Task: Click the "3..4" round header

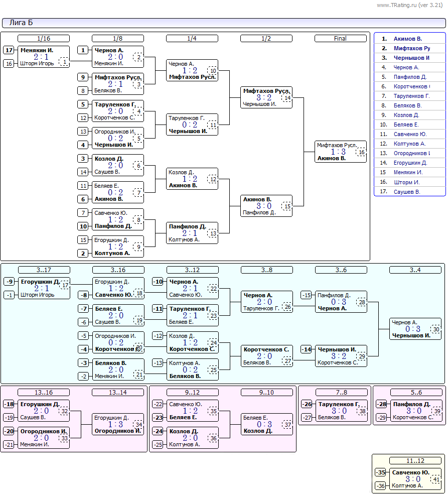Action: pyautogui.click(x=415, y=270)
